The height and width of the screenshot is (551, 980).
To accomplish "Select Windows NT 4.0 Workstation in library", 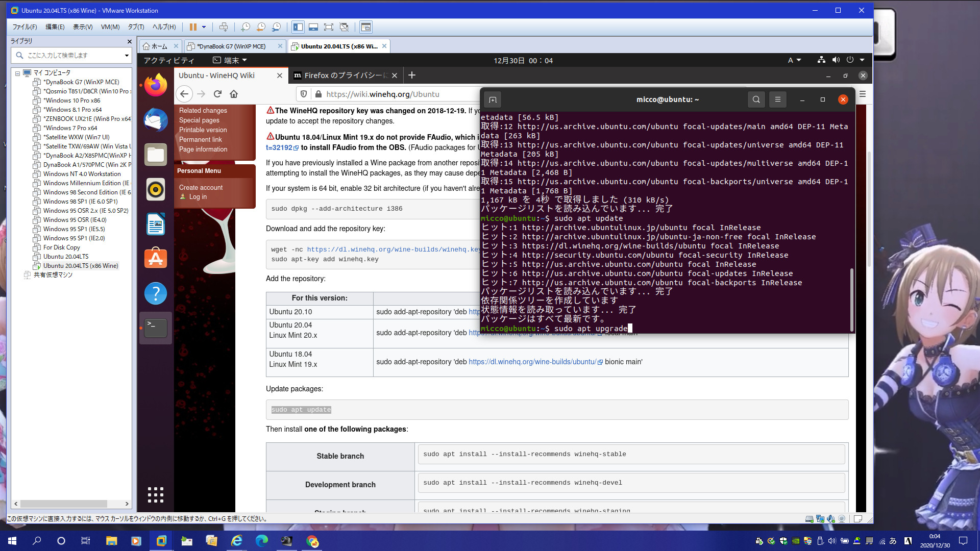I will 82,174.
